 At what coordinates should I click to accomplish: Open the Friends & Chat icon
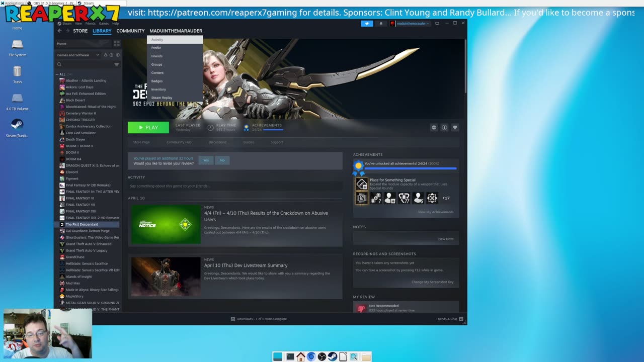[x=461, y=319]
